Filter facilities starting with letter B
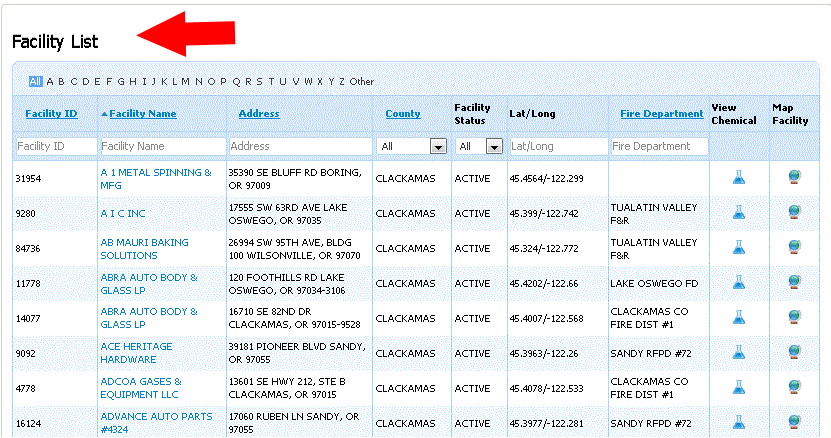The height and width of the screenshot is (438, 831). coord(61,82)
